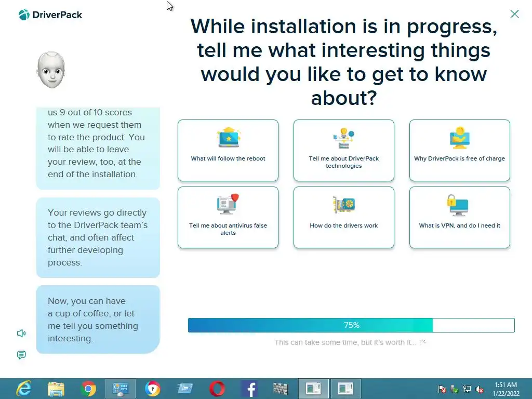Image resolution: width=532 pixels, height=399 pixels.
Task: Open the Control Panel taskbar item
Action: [x=120, y=389]
